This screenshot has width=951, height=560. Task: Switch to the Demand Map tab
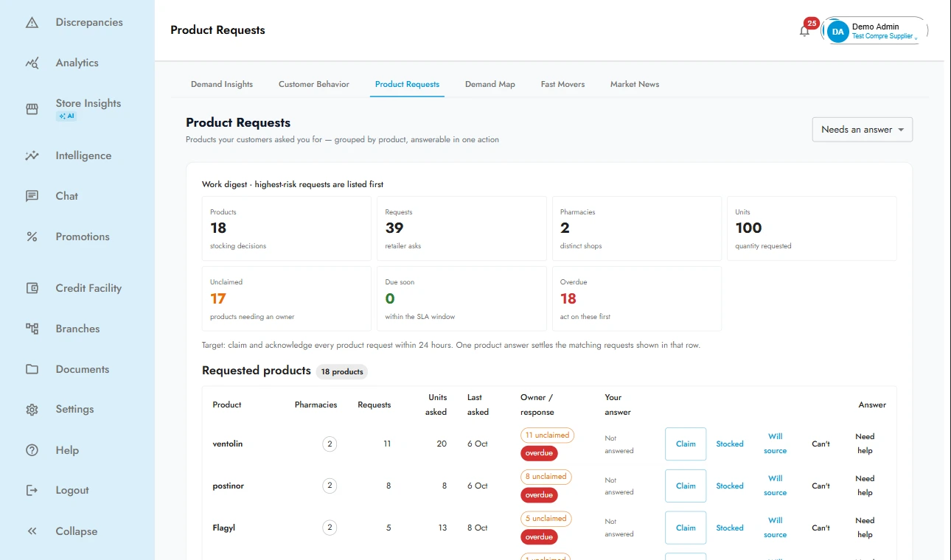[x=490, y=84]
